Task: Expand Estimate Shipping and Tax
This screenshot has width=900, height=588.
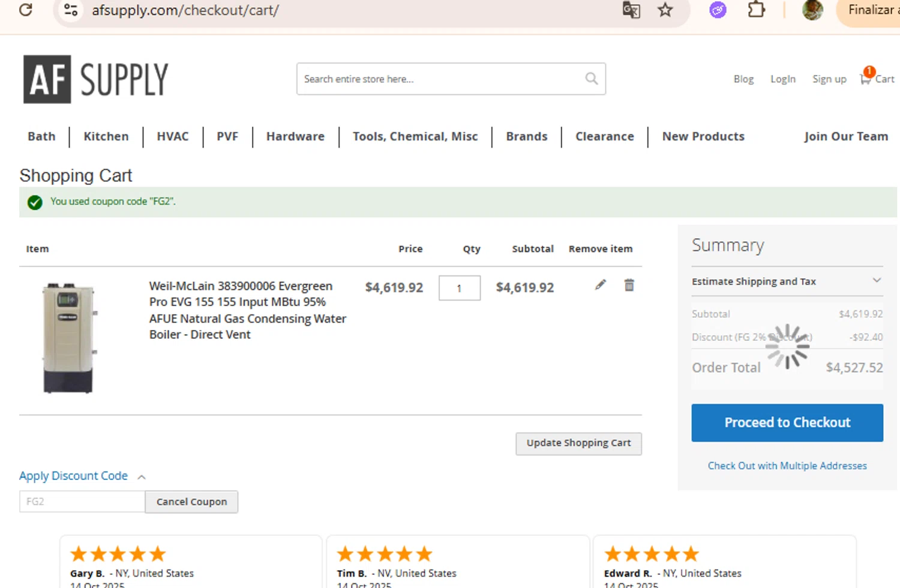Action: [787, 281]
